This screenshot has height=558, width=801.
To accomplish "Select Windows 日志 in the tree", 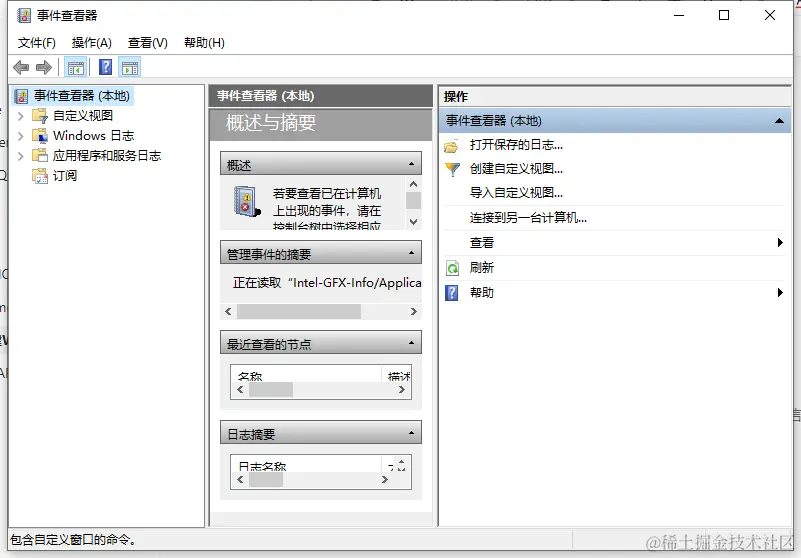I will click(93, 136).
